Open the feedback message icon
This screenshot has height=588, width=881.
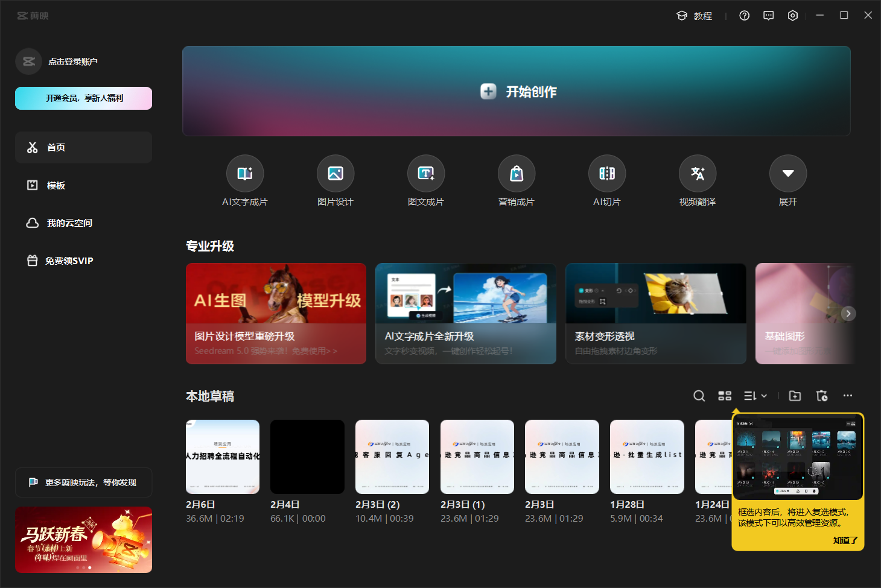pos(768,16)
